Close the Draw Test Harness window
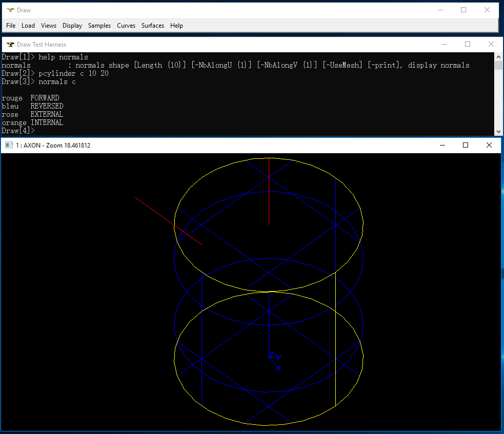The width and height of the screenshot is (504, 434). [491, 45]
